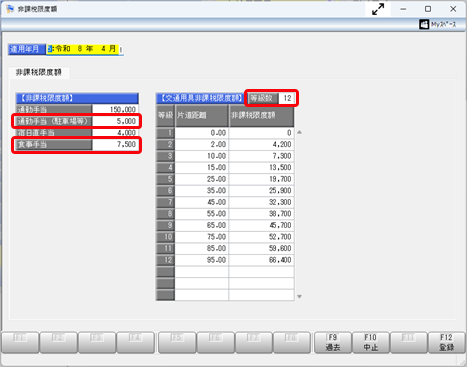Screen dimensions: 468x367
Task: Select grade row header 4
Action: click(166, 167)
